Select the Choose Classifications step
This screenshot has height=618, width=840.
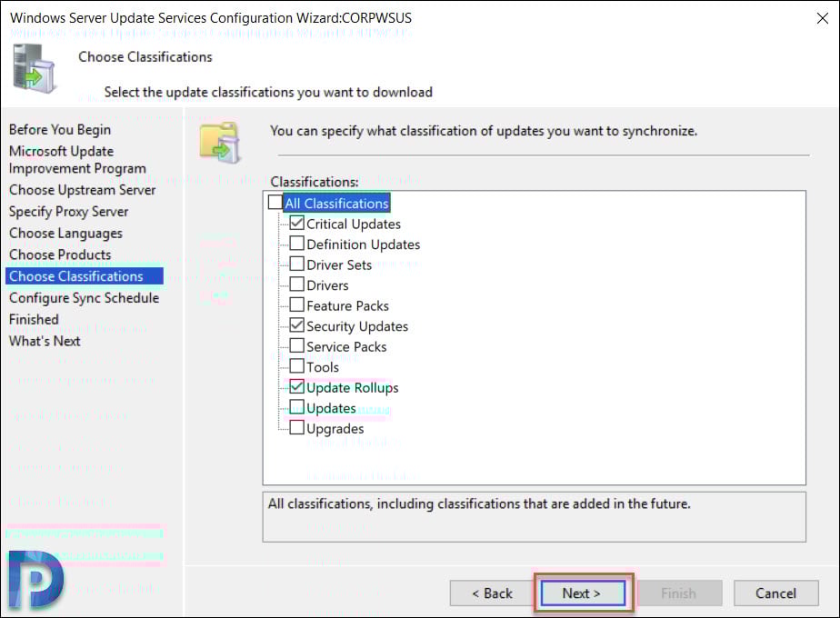pos(85,276)
